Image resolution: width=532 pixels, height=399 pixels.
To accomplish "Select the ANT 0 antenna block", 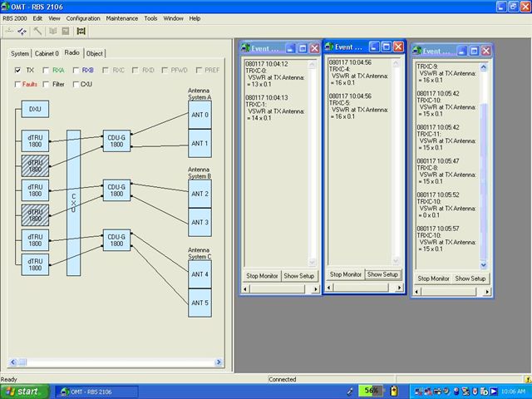I will click(x=199, y=115).
